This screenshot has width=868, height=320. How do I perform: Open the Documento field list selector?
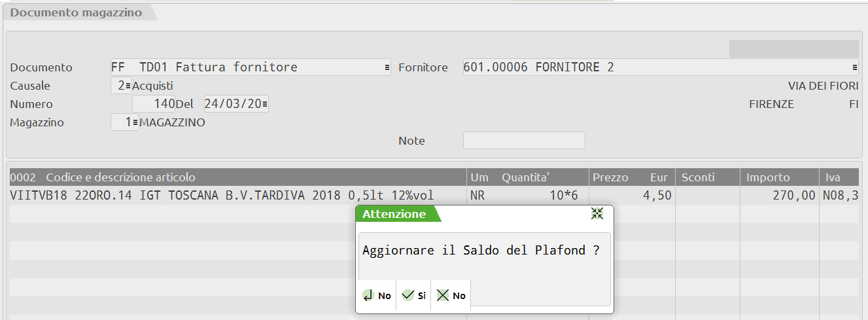[387, 67]
